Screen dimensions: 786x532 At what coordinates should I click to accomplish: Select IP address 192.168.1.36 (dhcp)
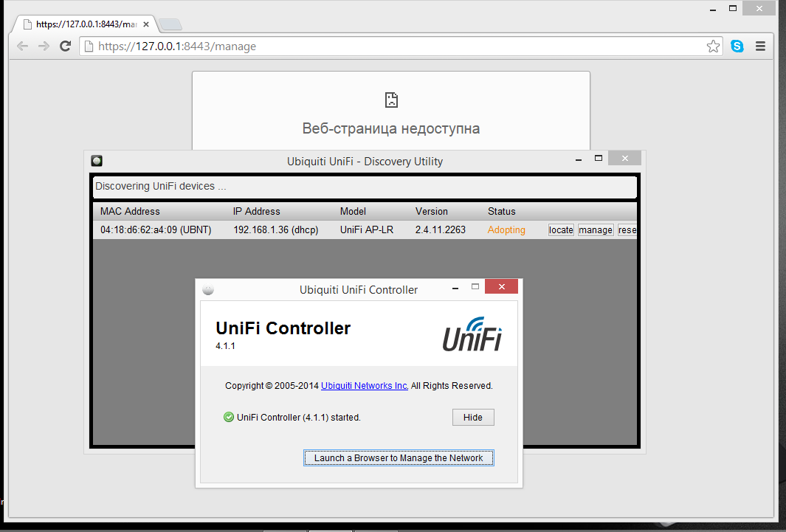click(276, 230)
